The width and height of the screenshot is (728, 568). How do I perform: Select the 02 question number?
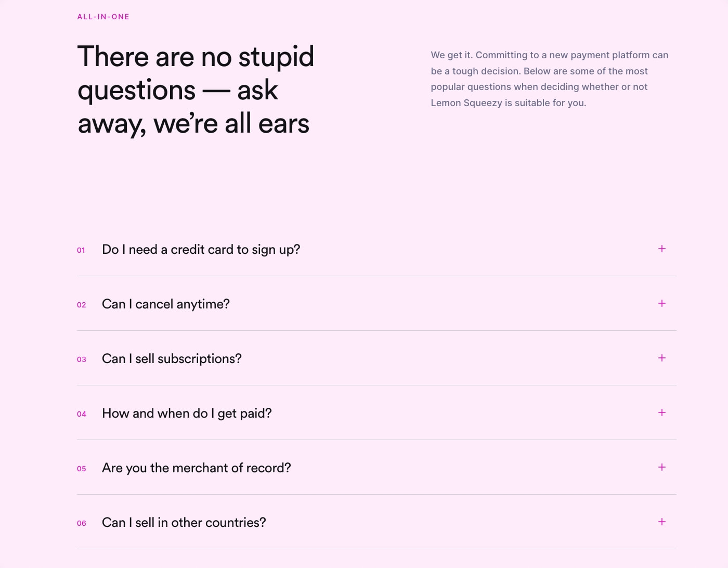pyautogui.click(x=82, y=305)
